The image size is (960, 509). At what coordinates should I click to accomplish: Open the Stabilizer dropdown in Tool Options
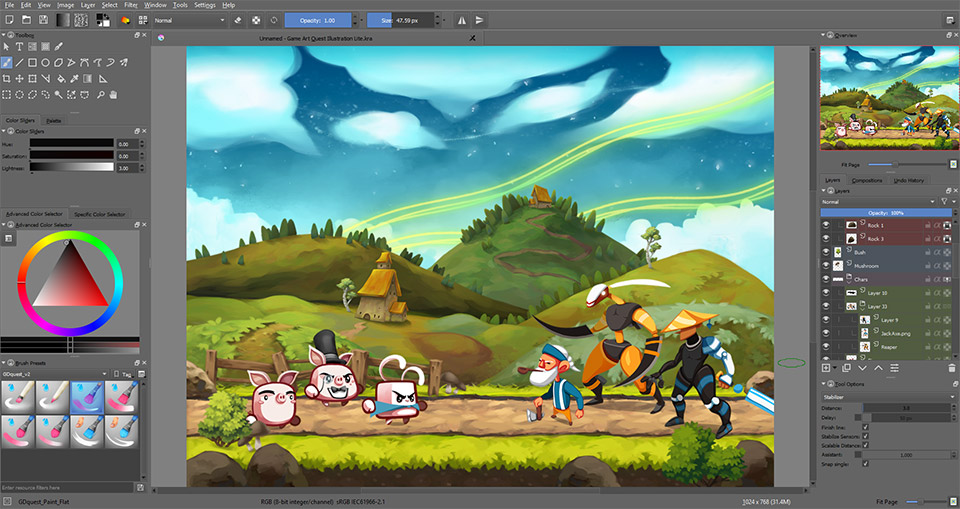pyautogui.click(x=886, y=397)
